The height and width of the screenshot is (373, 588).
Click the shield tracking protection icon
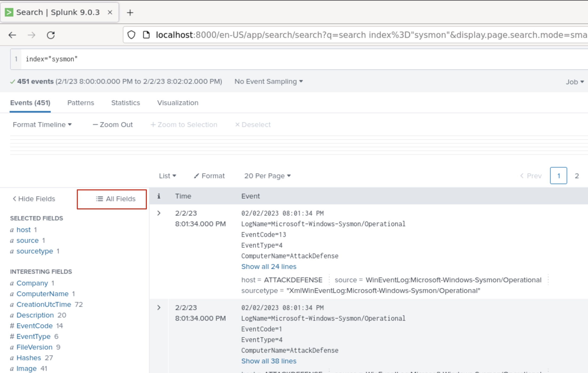pyautogui.click(x=131, y=35)
